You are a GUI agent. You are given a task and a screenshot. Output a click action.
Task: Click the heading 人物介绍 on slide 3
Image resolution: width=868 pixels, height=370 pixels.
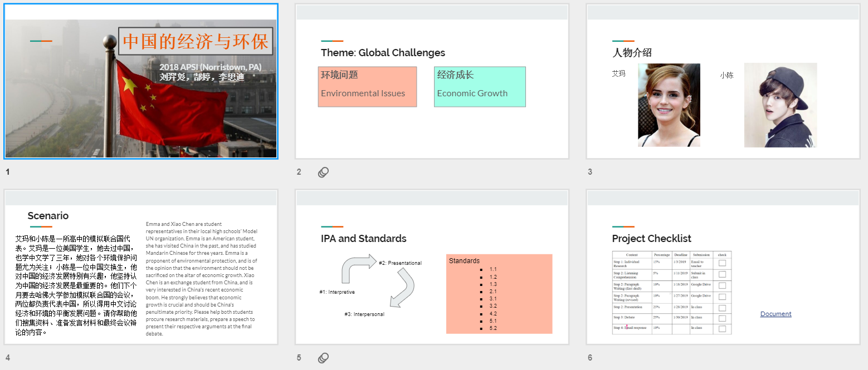click(632, 53)
